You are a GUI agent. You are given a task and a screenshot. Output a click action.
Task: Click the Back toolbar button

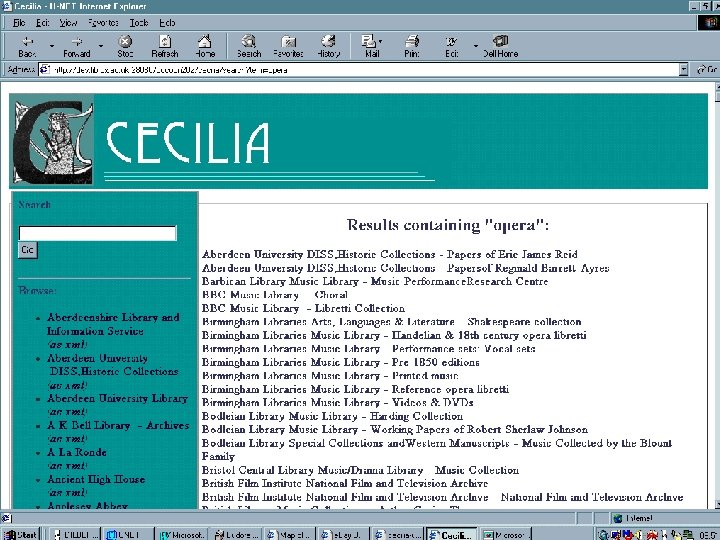tap(27, 46)
